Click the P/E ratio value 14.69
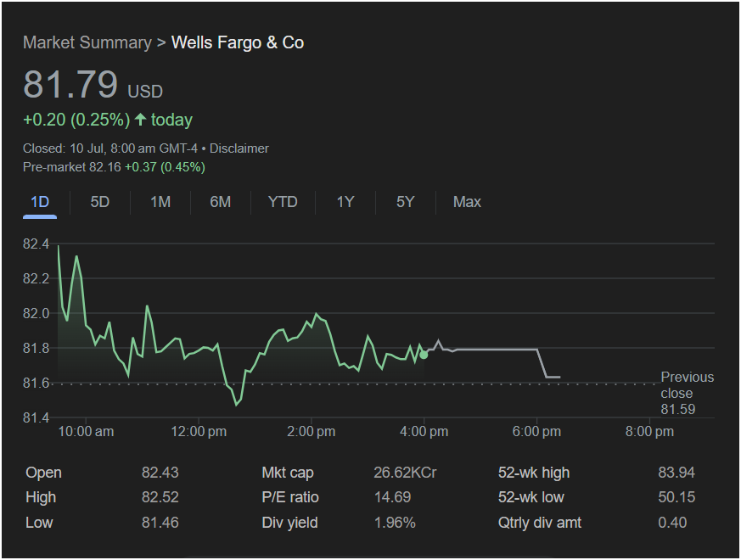Viewport: 741px width, 560px height. pyautogui.click(x=392, y=497)
